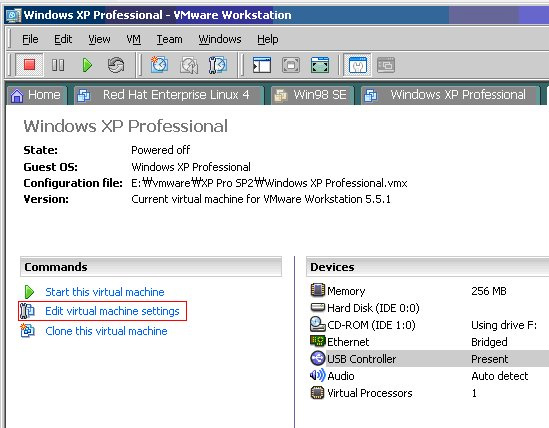Image resolution: width=549 pixels, height=428 pixels.
Task: Select the Virtual Processors device row
Action: point(429,393)
